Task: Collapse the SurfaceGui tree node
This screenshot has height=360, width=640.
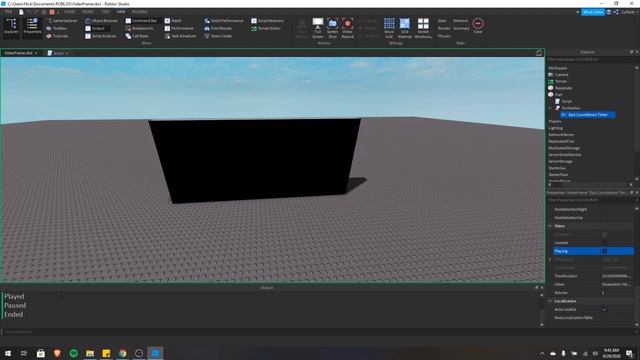Action: point(550,108)
